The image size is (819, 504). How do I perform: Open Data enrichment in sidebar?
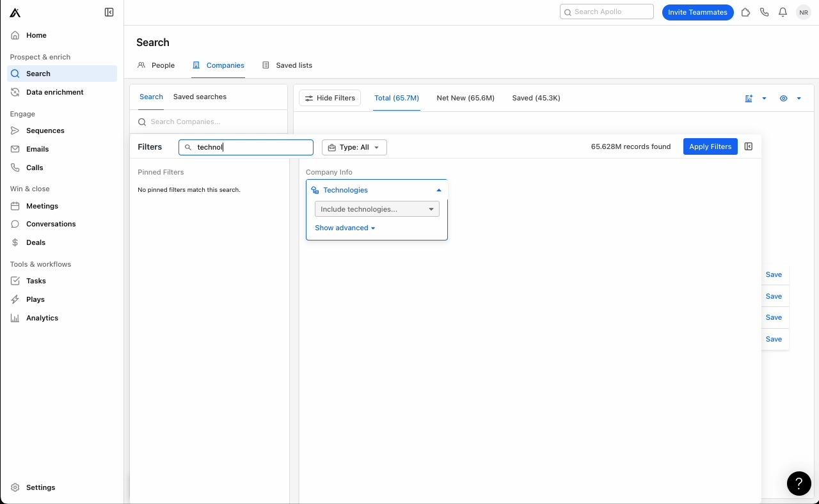point(62,92)
